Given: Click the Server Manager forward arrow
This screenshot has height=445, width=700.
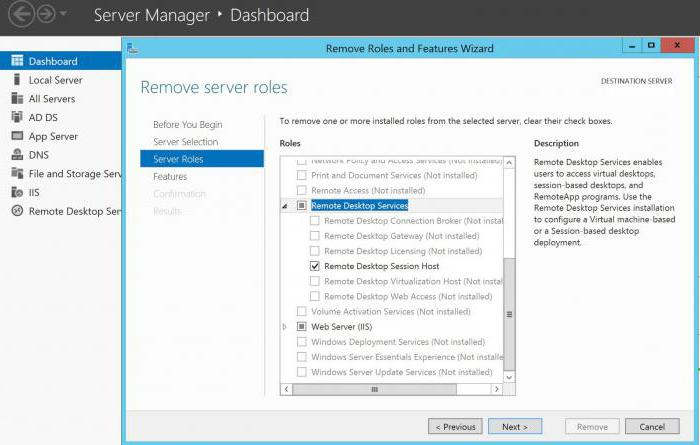Looking at the screenshot, I should pyautogui.click(x=46, y=14).
